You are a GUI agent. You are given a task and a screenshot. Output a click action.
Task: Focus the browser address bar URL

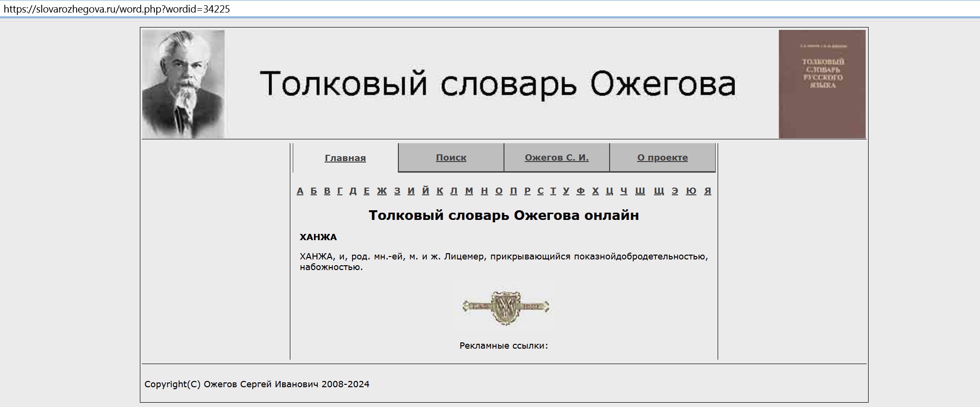[x=117, y=9]
